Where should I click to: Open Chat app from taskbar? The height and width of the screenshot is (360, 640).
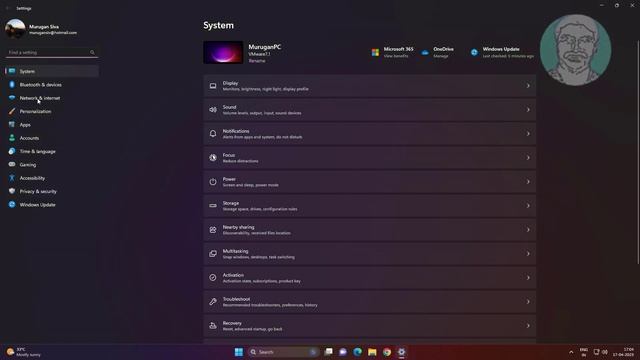pos(343,352)
